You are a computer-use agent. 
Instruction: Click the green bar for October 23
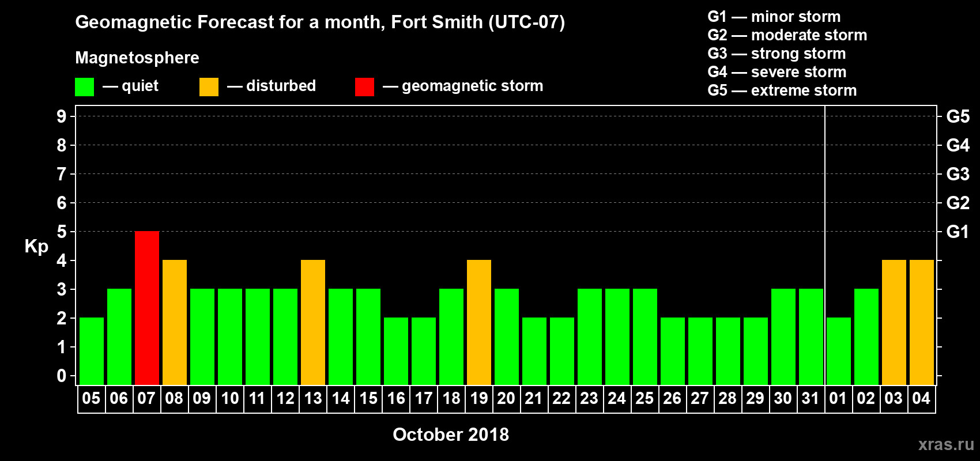pos(590,337)
